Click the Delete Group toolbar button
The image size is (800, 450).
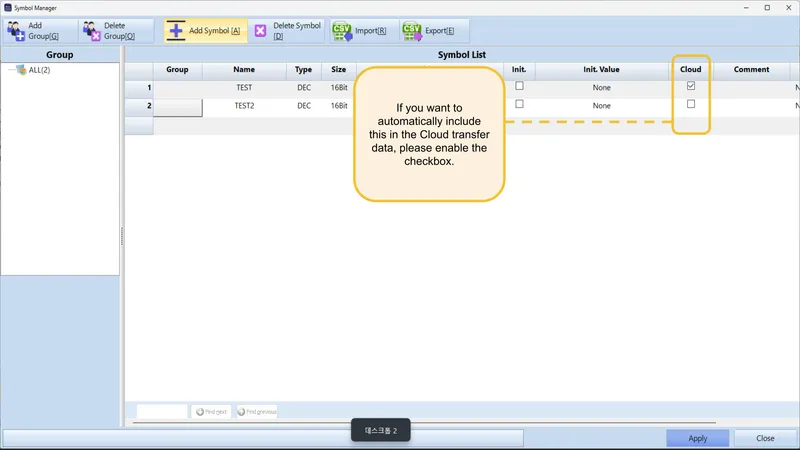pyautogui.click(x=116, y=31)
